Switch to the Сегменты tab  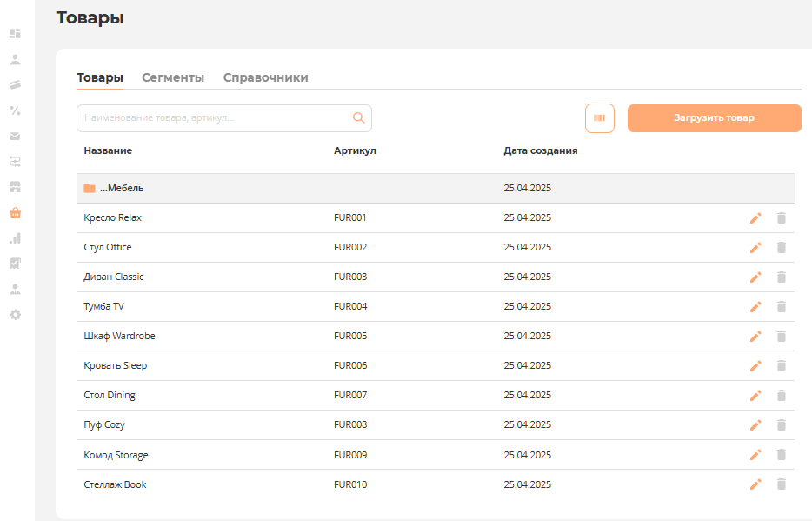pos(173,77)
